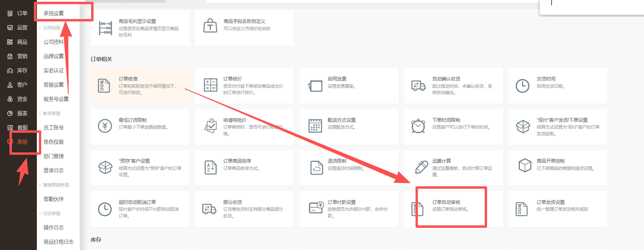Click the "现付"客户发货/下单设置 box icon

pyautogui.click(x=523, y=127)
